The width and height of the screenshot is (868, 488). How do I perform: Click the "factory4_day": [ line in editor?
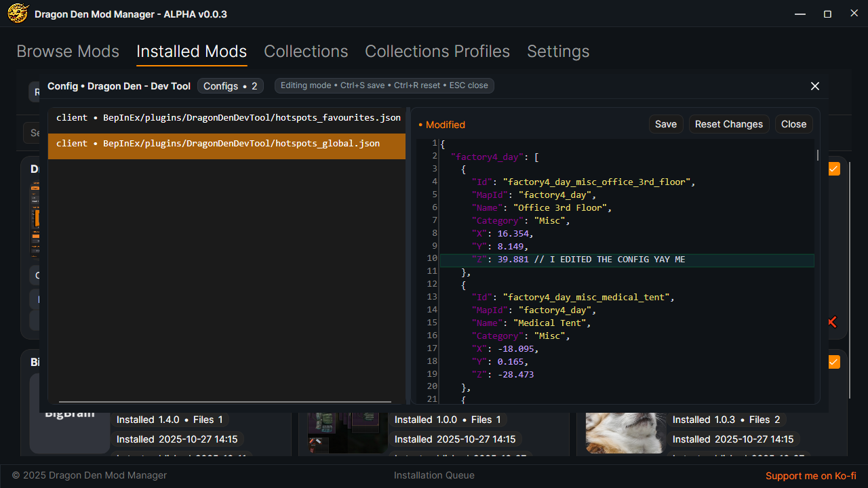495,157
